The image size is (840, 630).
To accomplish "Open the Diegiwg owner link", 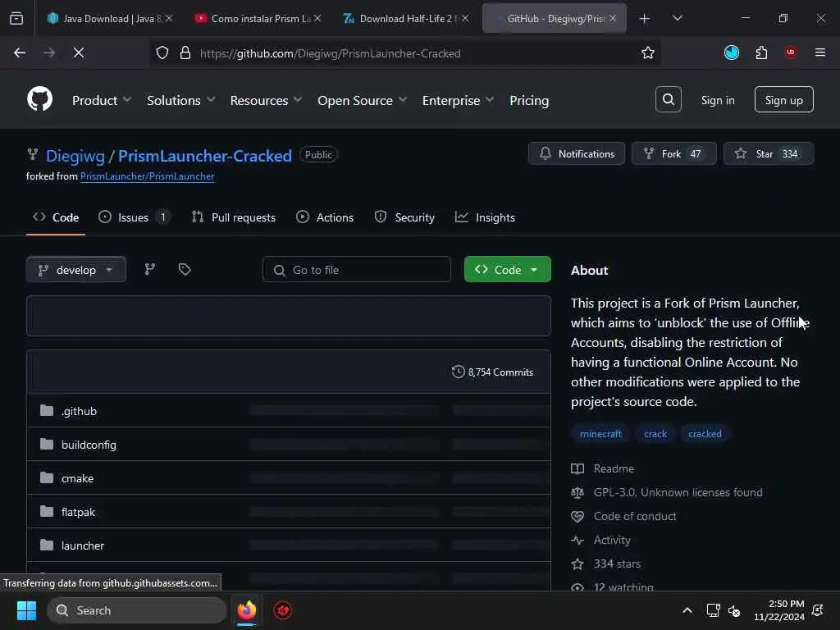I will pos(75,155).
